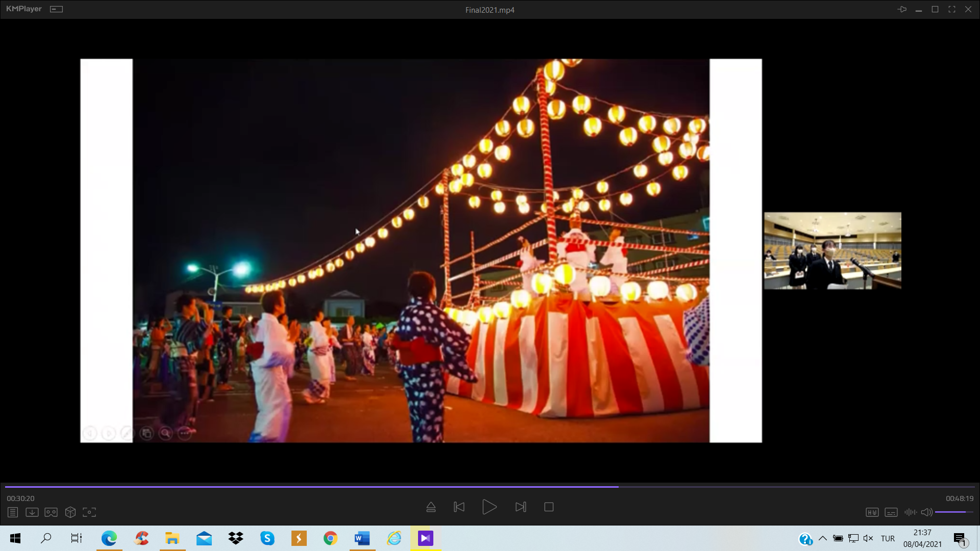This screenshot has width=980, height=551.
Task: Adjust the volume slider
Action: tap(953, 512)
